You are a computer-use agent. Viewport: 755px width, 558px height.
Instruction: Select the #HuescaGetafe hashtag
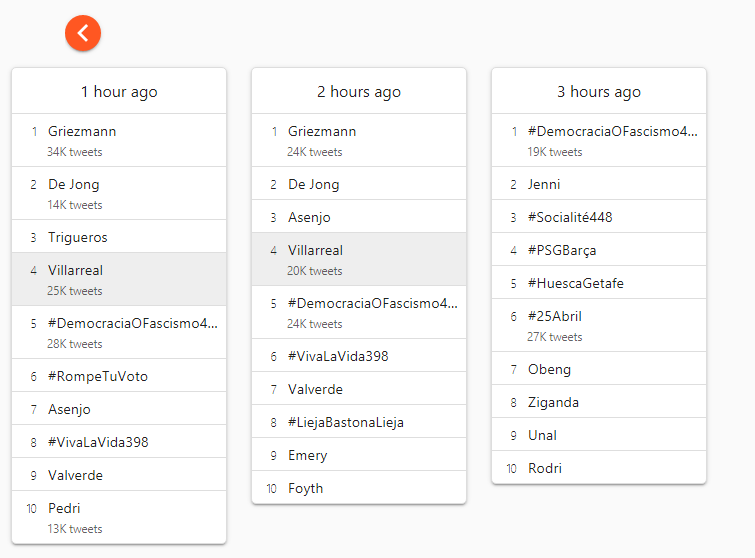[x=576, y=283]
